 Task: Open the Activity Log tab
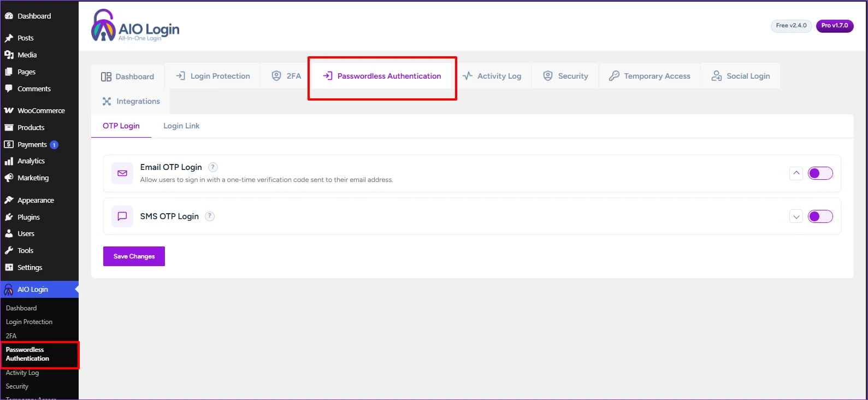pyautogui.click(x=492, y=76)
